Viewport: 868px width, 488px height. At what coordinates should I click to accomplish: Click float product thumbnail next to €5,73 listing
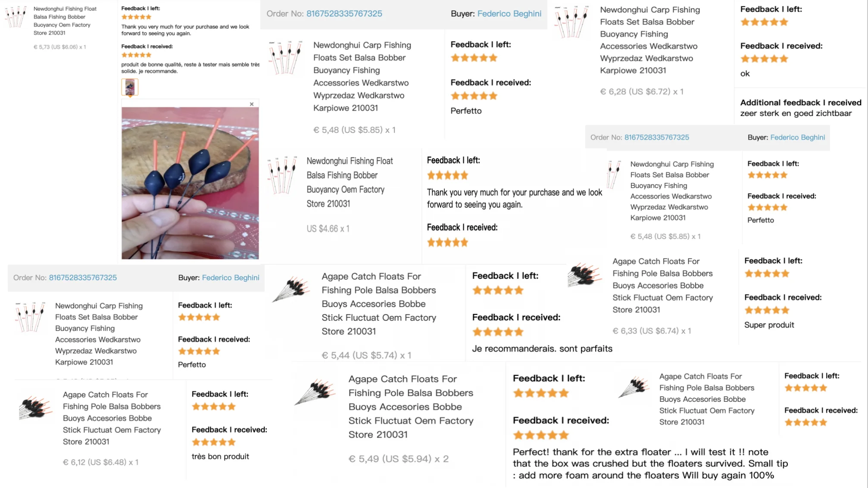16,17
